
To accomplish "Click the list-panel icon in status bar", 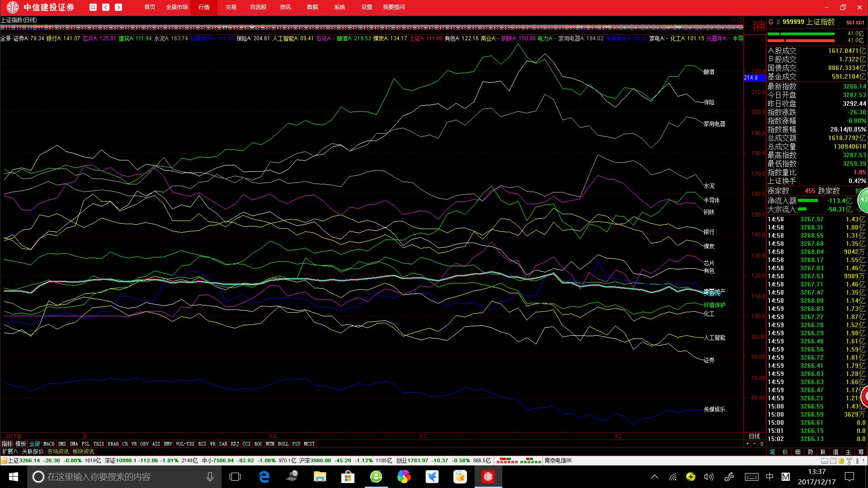I will (833, 461).
